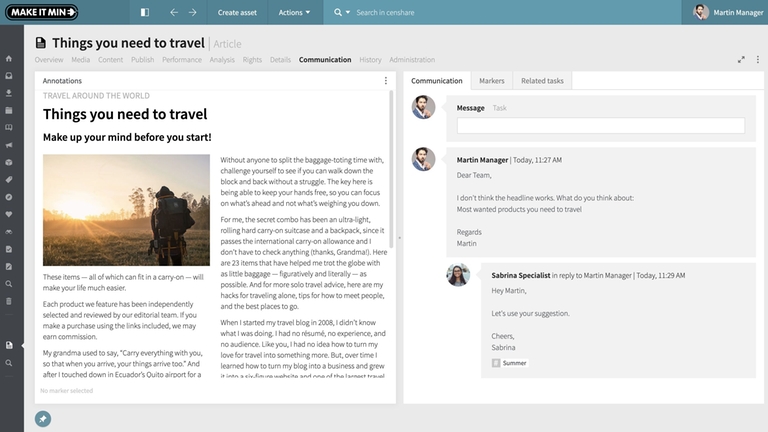The width and height of the screenshot is (768, 432).
Task: Click the bottom magnifier sidebar icon
Action: pyautogui.click(x=9, y=363)
